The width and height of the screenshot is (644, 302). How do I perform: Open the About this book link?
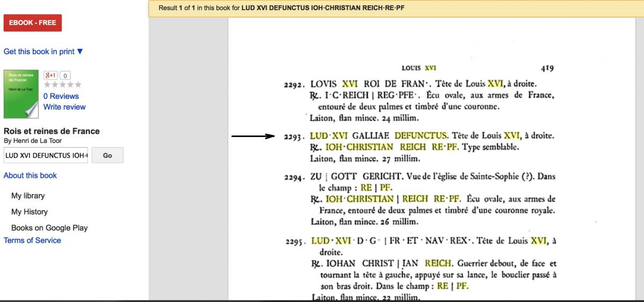(x=30, y=176)
